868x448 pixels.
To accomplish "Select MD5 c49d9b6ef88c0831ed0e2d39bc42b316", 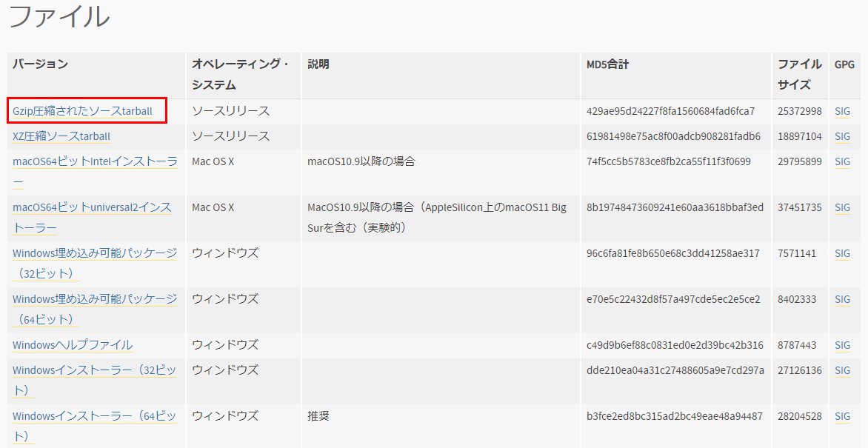I will point(675,345).
